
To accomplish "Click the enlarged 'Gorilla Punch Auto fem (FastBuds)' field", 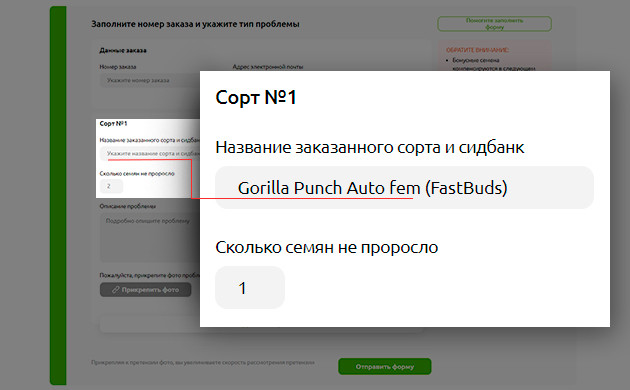I will tap(404, 188).
